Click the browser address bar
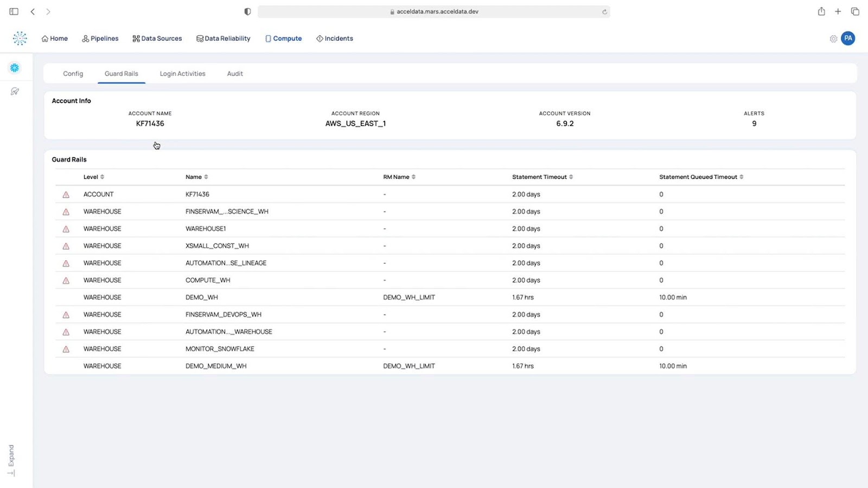This screenshot has height=488, width=868. pyautogui.click(x=434, y=11)
